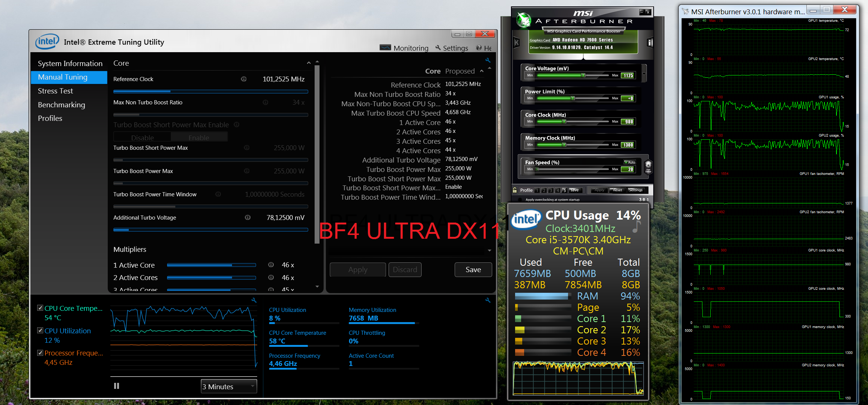The height and width of the screenshot is (405, 868).
Task: Show info for Reference Clock
Action: tap(244, 79)
